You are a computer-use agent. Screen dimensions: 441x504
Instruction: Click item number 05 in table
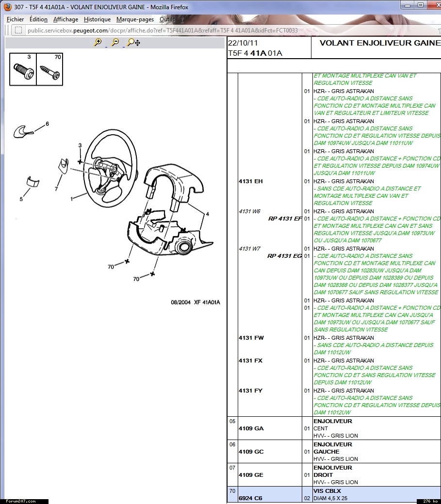(232, 421)
